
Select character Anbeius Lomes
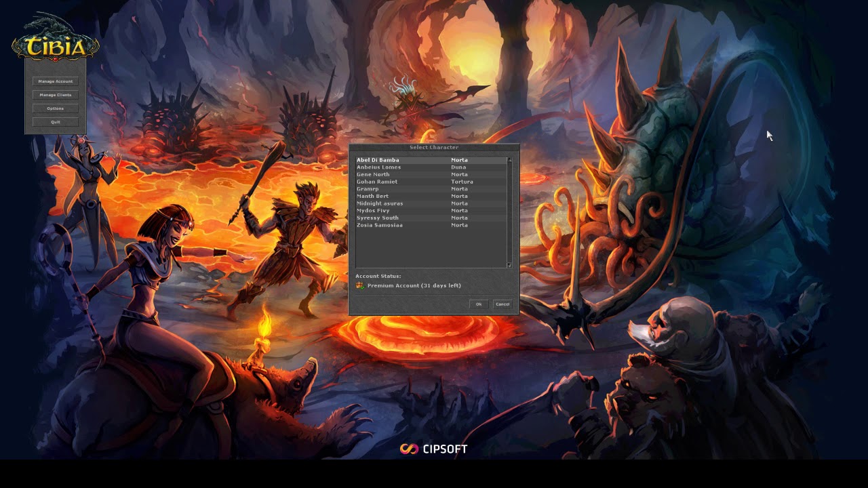431,167
